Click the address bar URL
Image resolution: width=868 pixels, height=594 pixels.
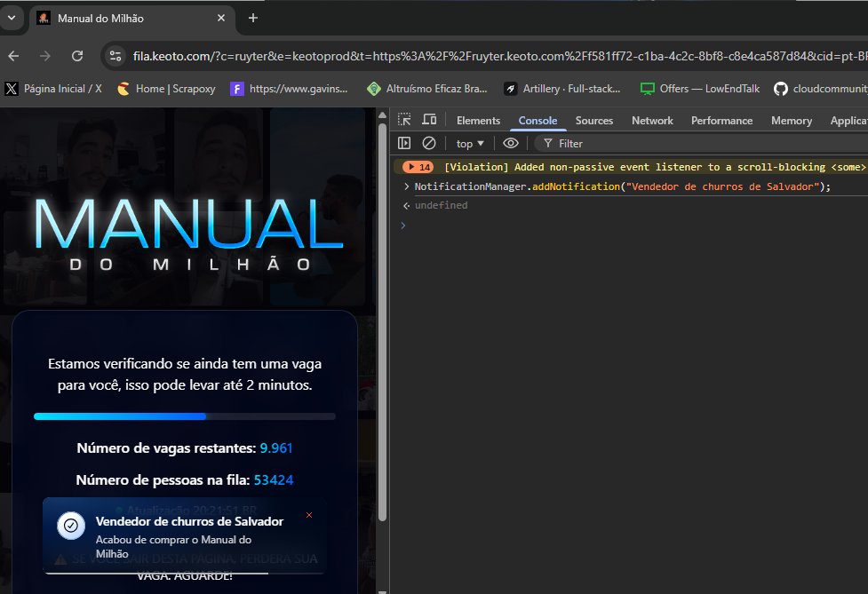[x=498, y=56]
